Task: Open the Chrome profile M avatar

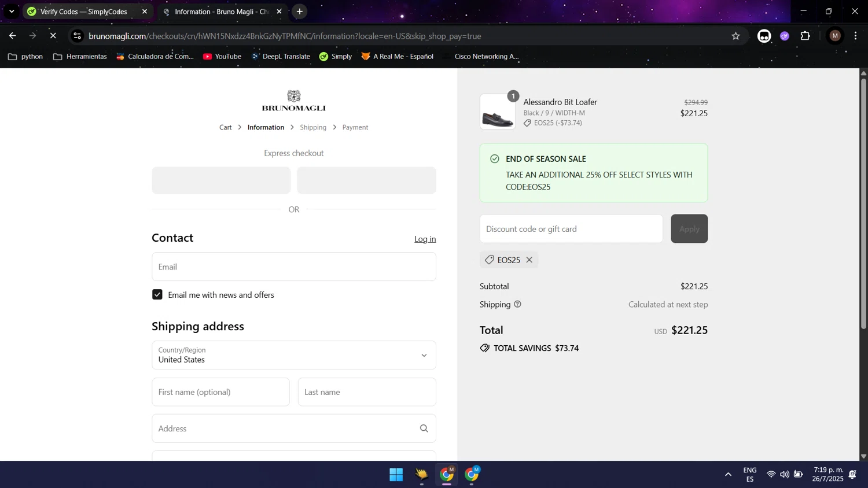Action: click(x=834, y=36)
